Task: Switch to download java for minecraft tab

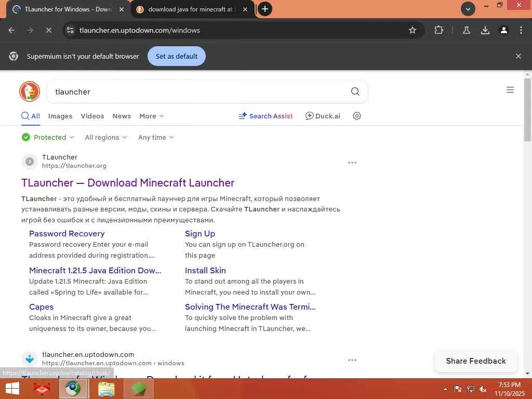Action: tap(190, 9)
